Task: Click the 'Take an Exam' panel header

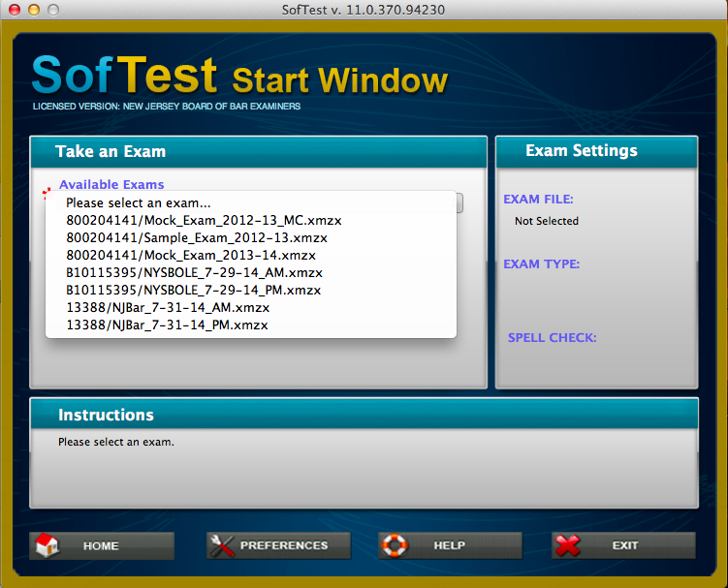Action: pos(259,152)
